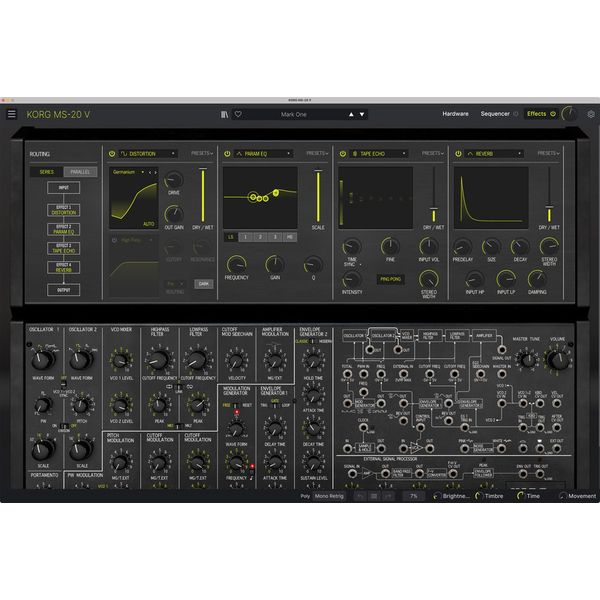Click the Movement macro knob

point(562,496)
